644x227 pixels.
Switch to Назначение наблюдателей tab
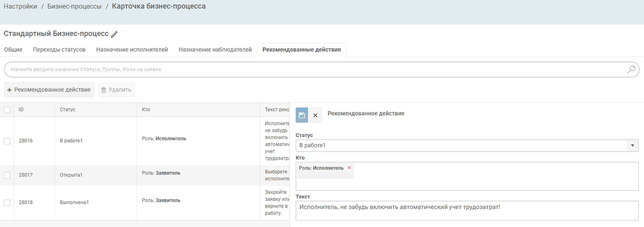point(215,50)
